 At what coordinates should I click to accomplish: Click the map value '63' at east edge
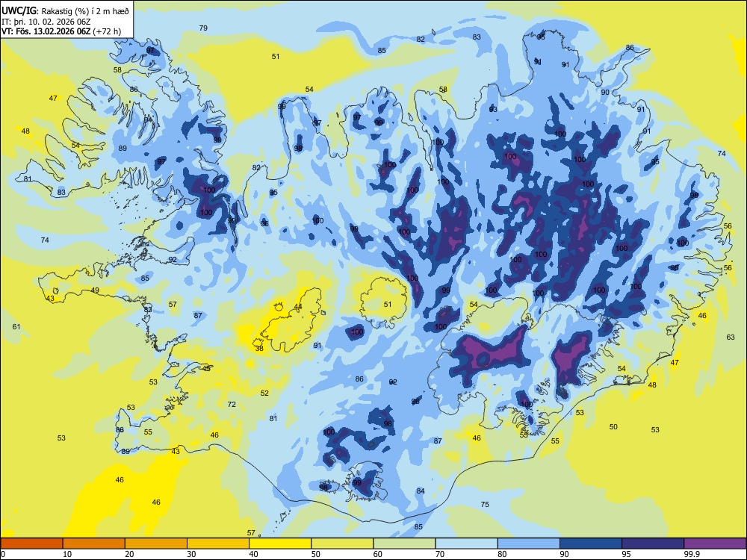click(731, 337)
